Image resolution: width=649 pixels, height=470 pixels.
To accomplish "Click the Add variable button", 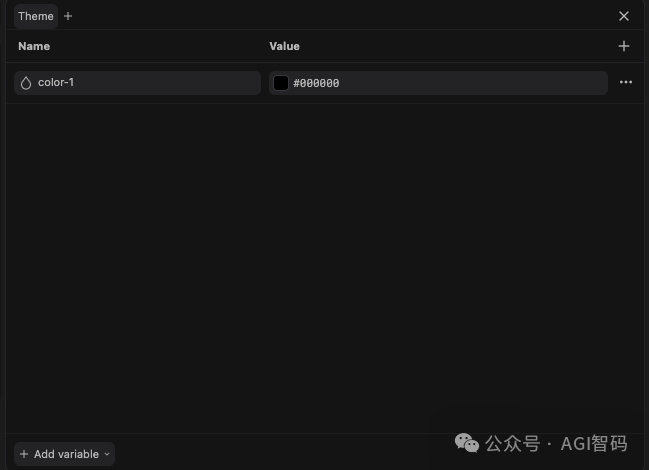I will [x=65, y=454].
